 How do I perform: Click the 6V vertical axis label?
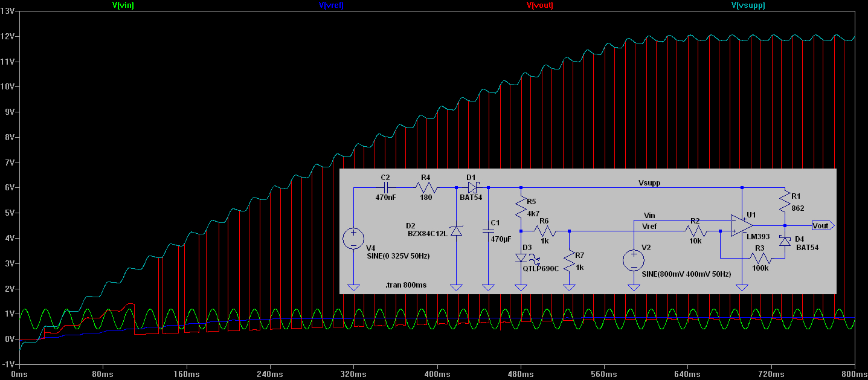10,188
